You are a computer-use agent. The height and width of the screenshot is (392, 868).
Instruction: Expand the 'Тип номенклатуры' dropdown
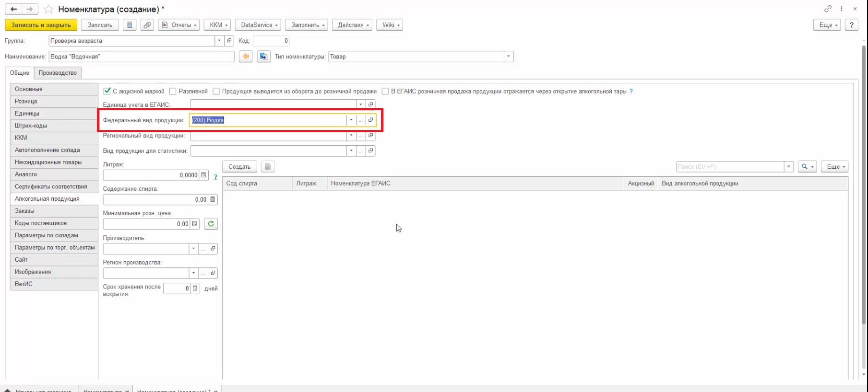pos(508,57)
